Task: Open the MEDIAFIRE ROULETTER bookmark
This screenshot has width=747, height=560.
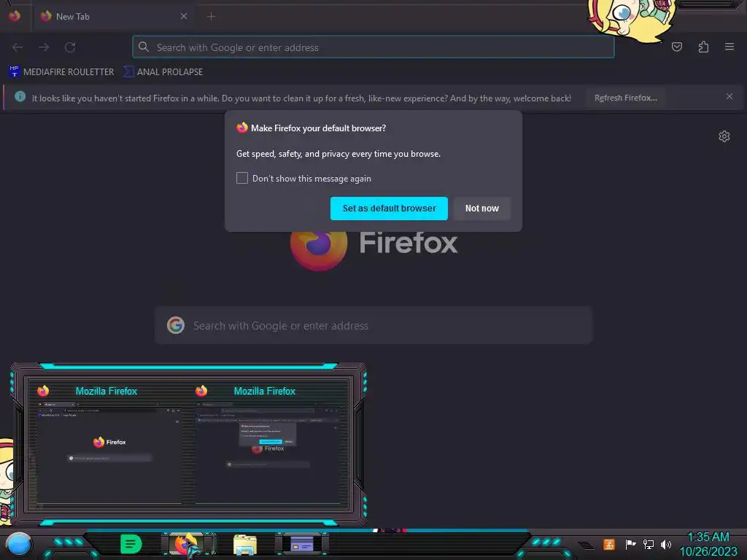Action: (61, 72)
